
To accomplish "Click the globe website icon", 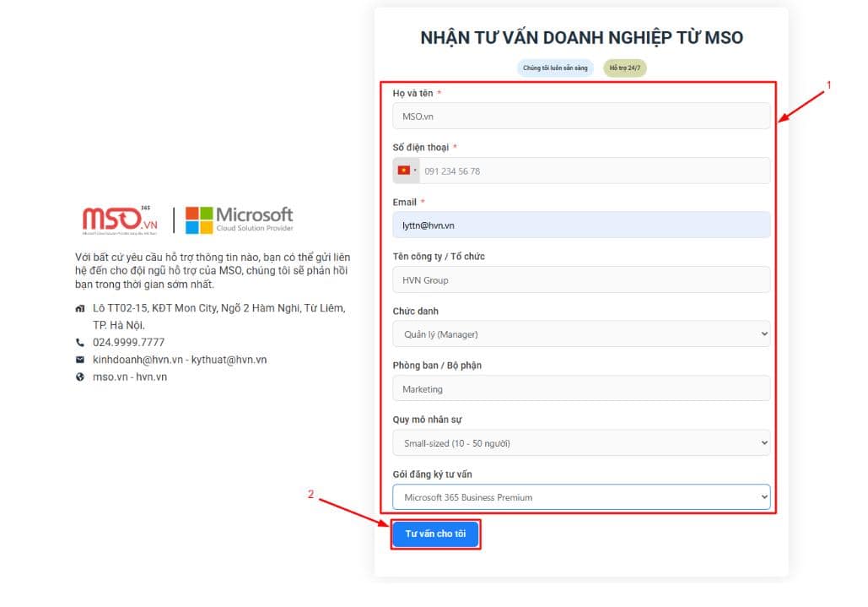I will (x=80, y=377).
